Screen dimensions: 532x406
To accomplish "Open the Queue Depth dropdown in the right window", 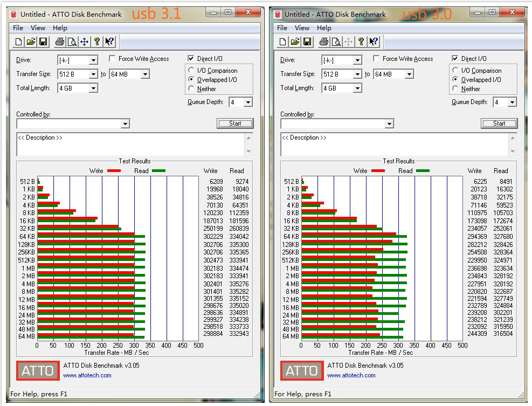I will [512, 102].
